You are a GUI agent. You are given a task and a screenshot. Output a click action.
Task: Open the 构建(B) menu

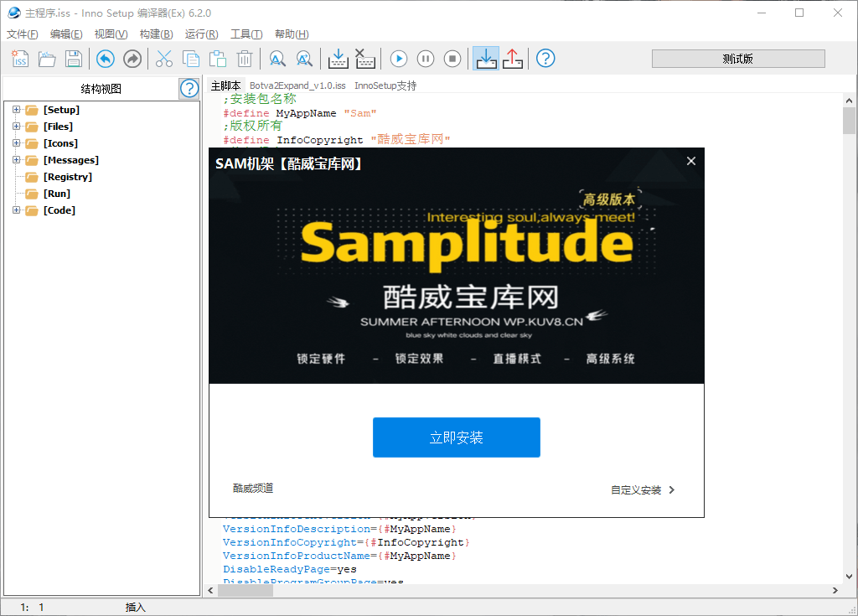point(157,34)
